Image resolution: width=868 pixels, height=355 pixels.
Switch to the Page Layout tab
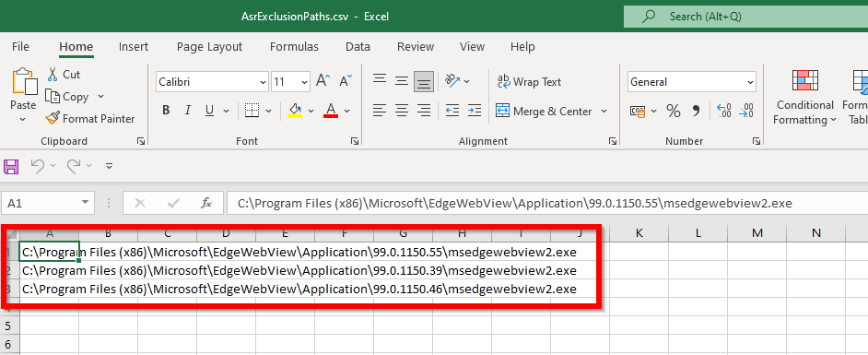[210, 46]
